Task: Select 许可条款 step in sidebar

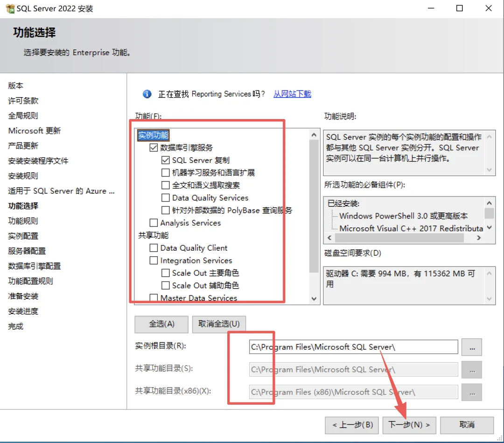Action: click(23, 101)
